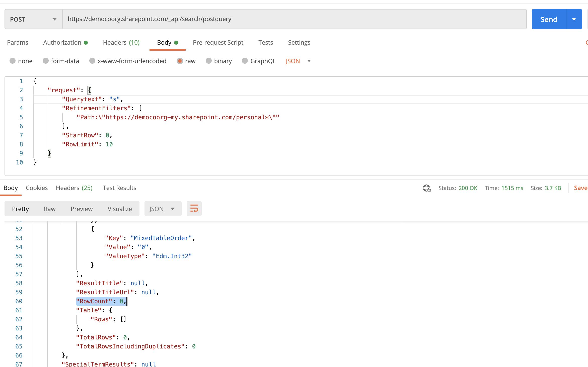
Task: Choose the GraphQL body option
Action: coord(259,61)
